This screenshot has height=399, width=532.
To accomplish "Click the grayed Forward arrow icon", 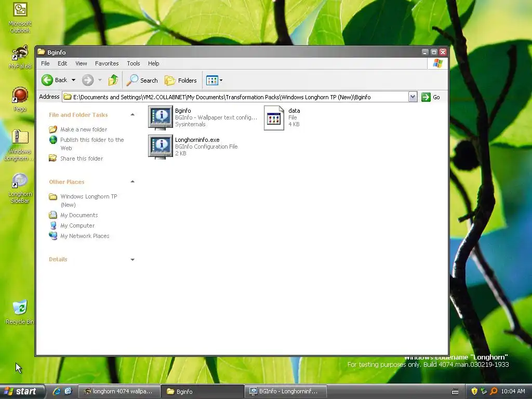I will click(87, 80).
